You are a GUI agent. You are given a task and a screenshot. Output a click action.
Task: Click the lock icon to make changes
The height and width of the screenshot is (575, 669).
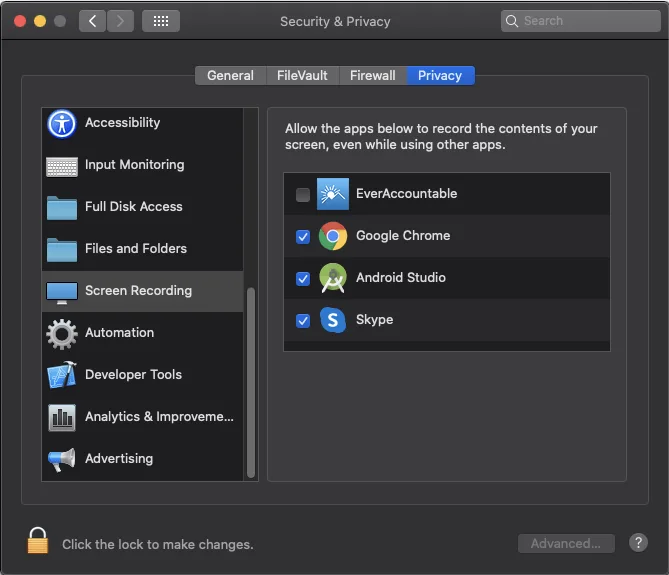pos(38,542)
